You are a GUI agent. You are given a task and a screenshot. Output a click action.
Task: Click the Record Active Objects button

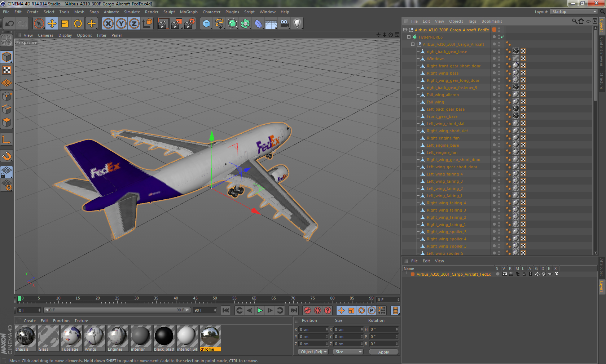307,310
